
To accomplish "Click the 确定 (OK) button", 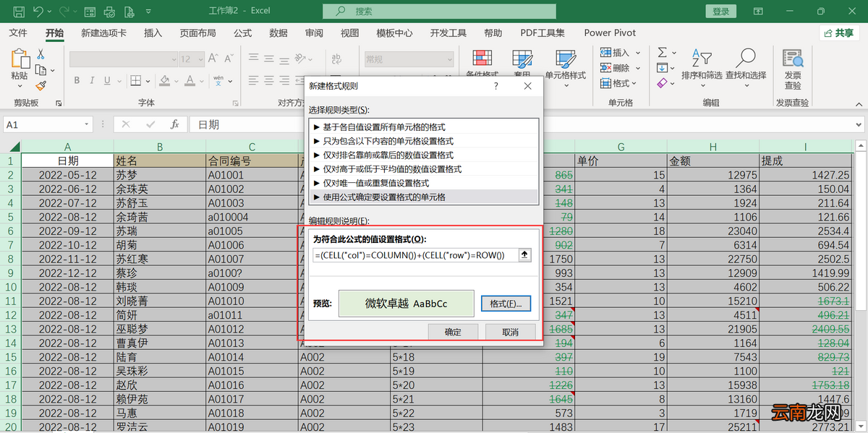I will click(x=453, y=332).
